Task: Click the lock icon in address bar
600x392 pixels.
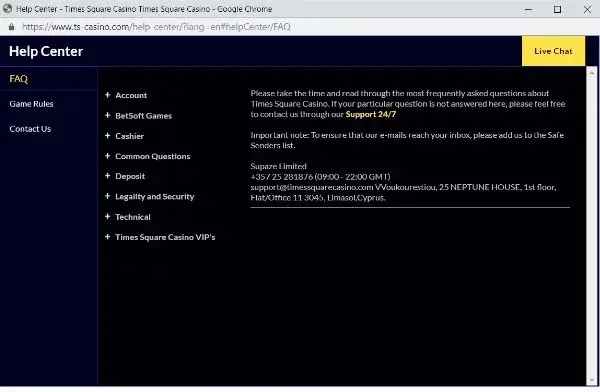Action: (11, 27)
